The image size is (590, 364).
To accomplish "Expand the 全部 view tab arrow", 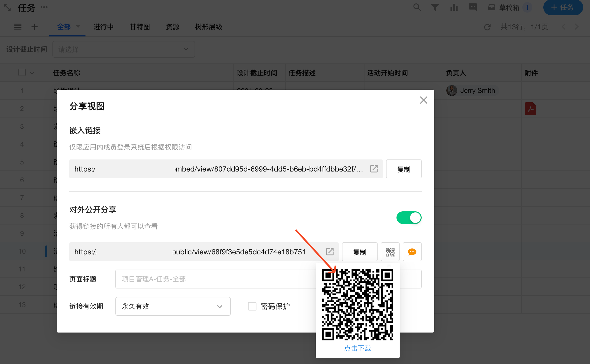I will point(78,26).
